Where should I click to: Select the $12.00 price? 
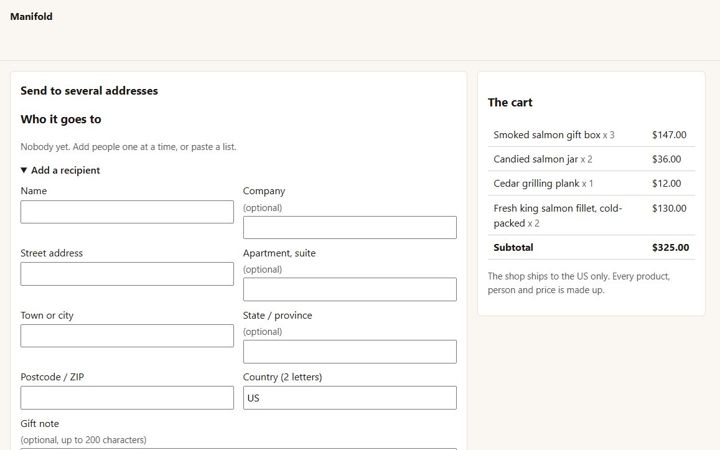click(666, 184)
